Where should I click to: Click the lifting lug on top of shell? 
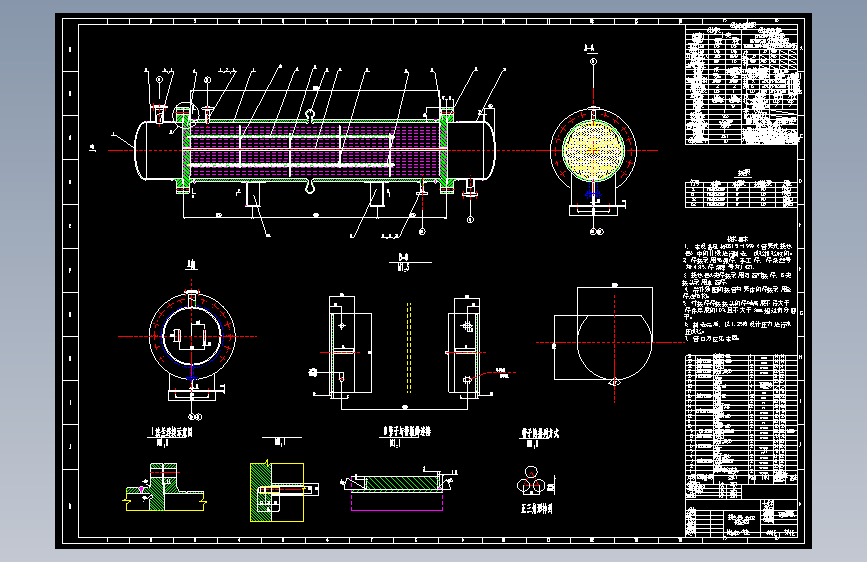310,116
